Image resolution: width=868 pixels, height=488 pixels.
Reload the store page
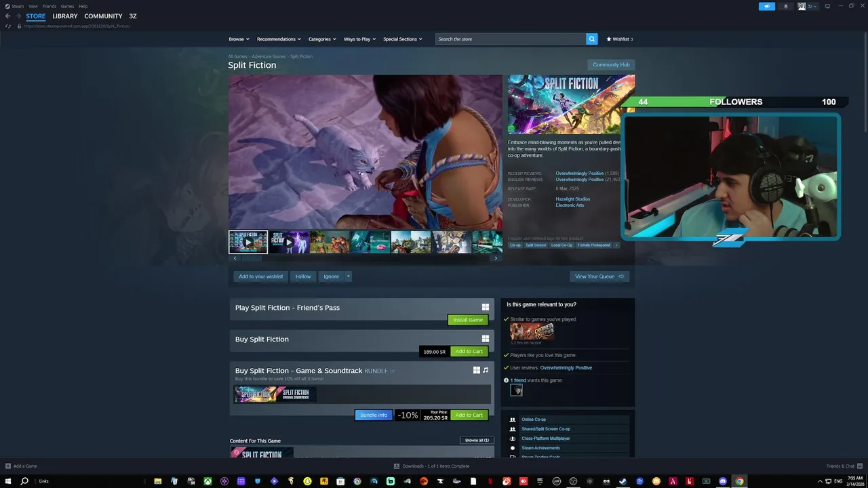[8, 26]
